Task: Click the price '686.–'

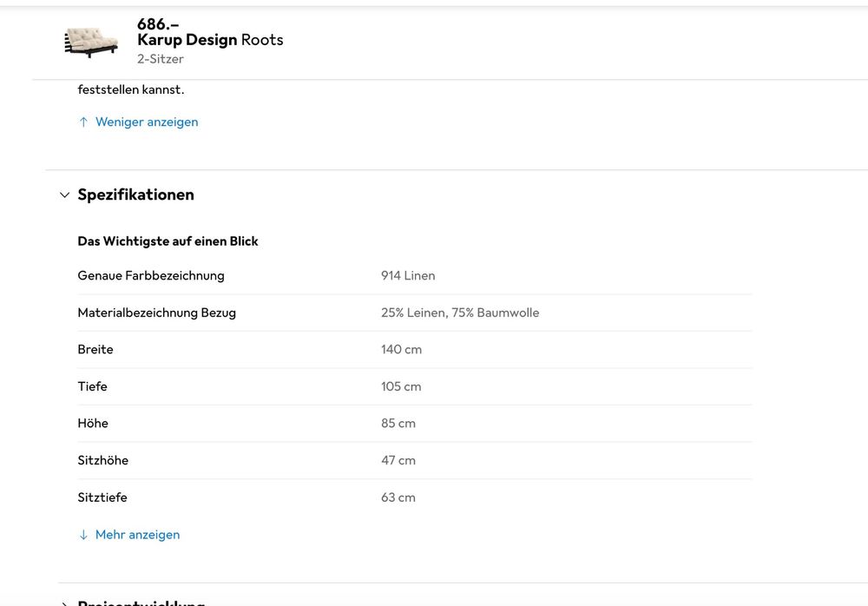Action: [x=158, y=24]
